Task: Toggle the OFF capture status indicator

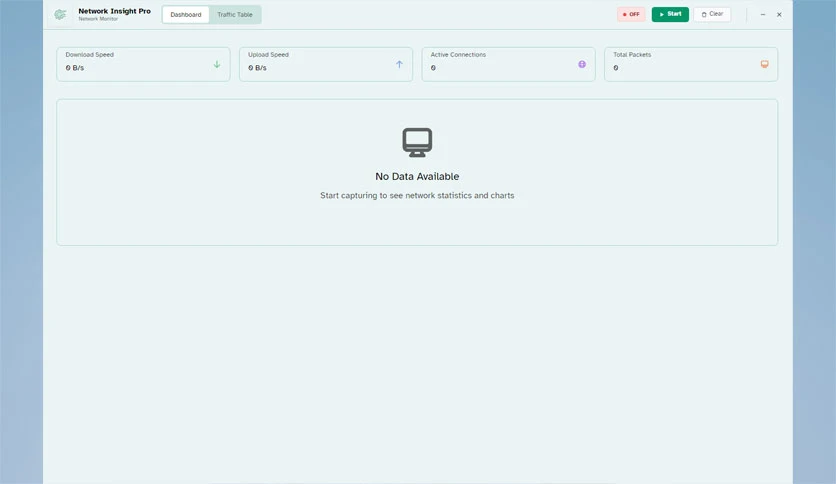Action: (631, 14)
